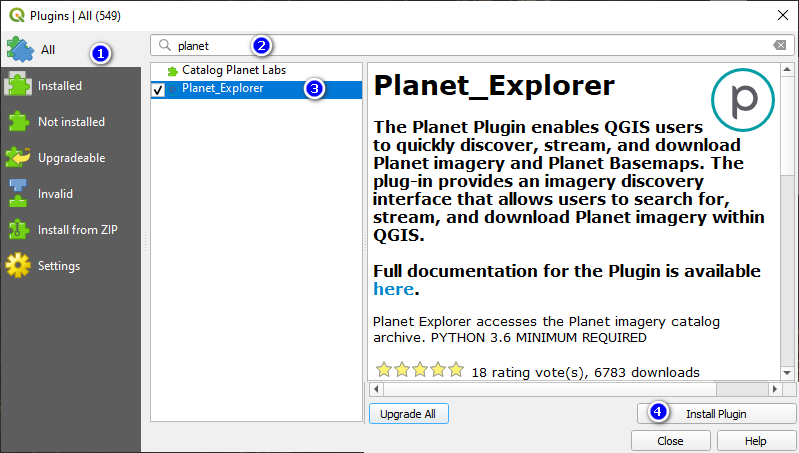Click the Planet_Explorer heading text
This screenshot has height=453, width=799.
point(494,86)
